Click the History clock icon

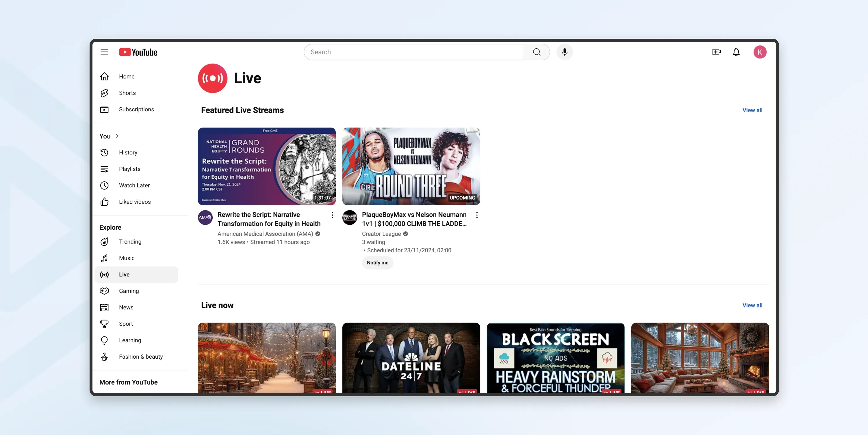(104, 152)
